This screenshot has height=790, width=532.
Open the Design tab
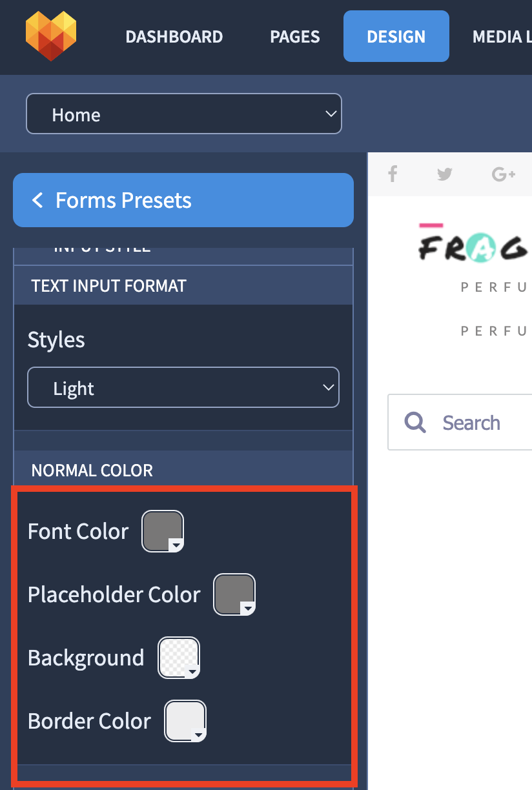396,36
